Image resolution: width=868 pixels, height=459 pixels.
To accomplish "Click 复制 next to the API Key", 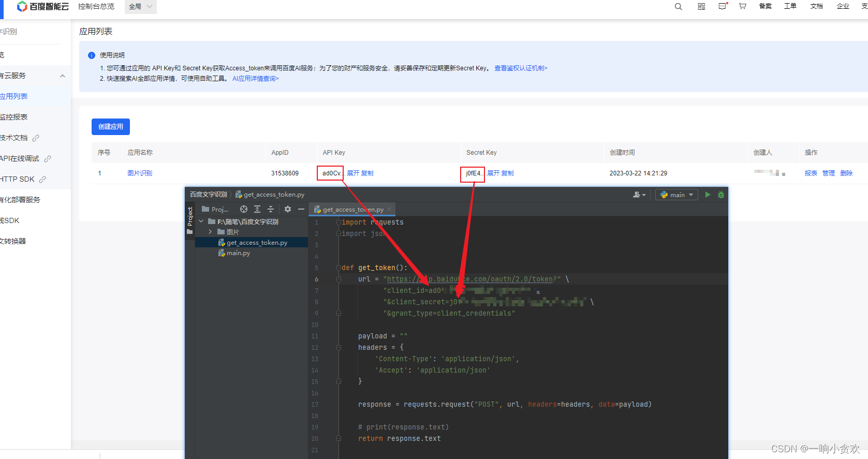I will [x=367, y=173].
